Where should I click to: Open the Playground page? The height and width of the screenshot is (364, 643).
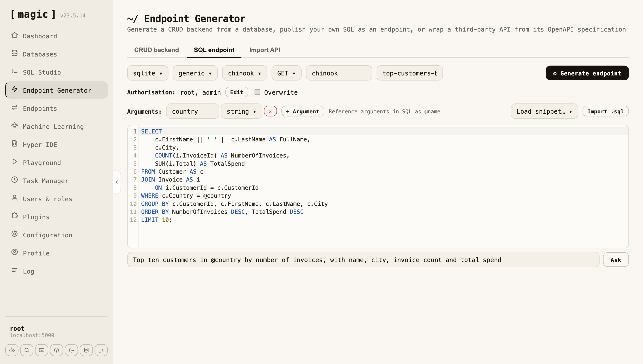coord(57,163)
